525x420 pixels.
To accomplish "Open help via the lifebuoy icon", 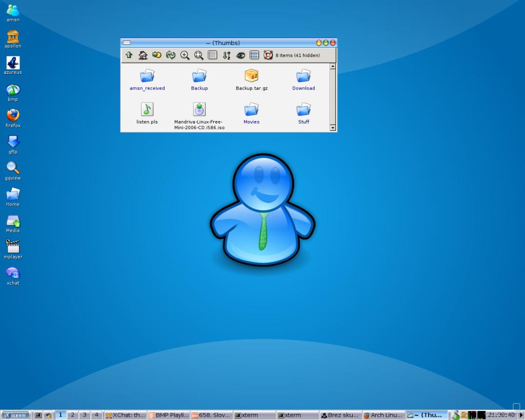I will 268,55.
